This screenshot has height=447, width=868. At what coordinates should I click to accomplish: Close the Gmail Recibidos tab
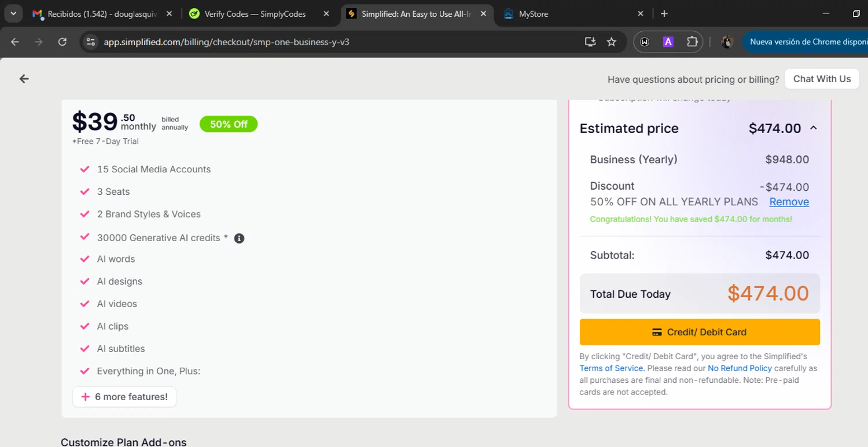click(169, 13)
